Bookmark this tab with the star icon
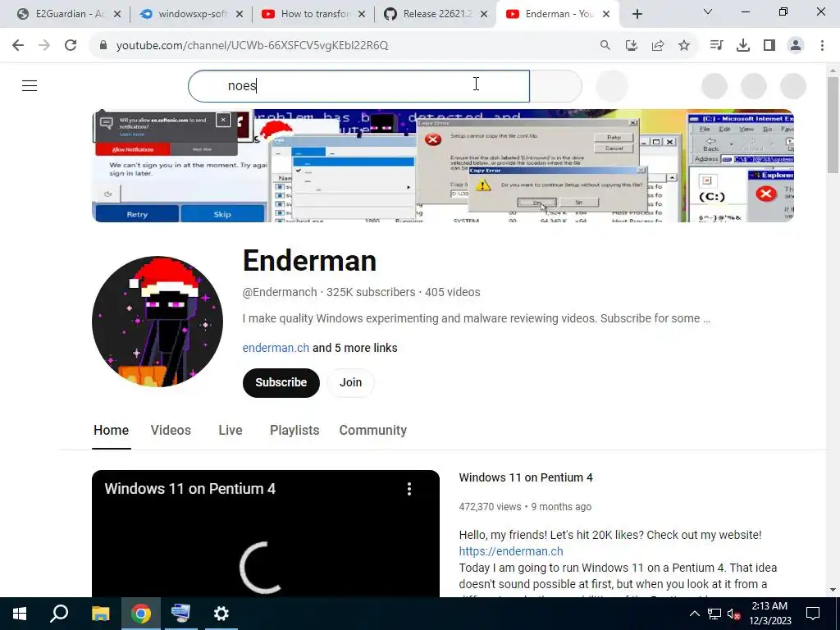 click(x=683, y=45)
